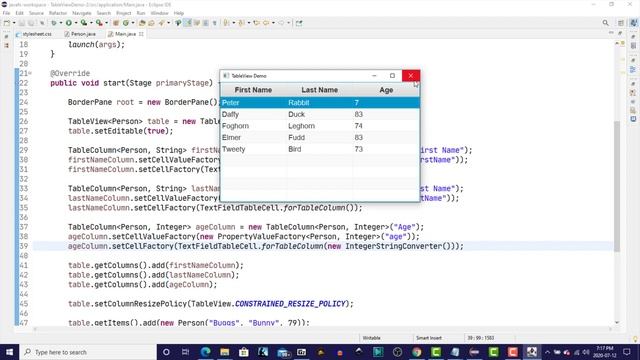The height and width of the screenshot is (360, 640).
Task: Maximize the TableView Demo window
Action: pos(392,76)
